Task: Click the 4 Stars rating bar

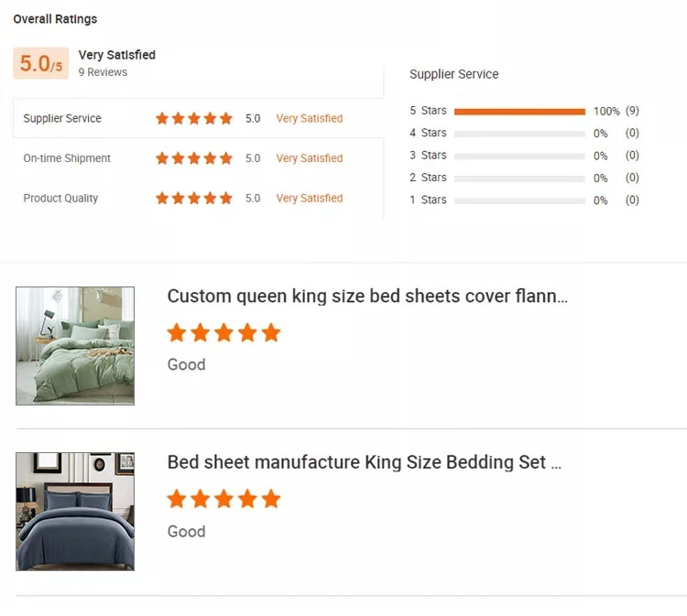Action: (519, 134)
